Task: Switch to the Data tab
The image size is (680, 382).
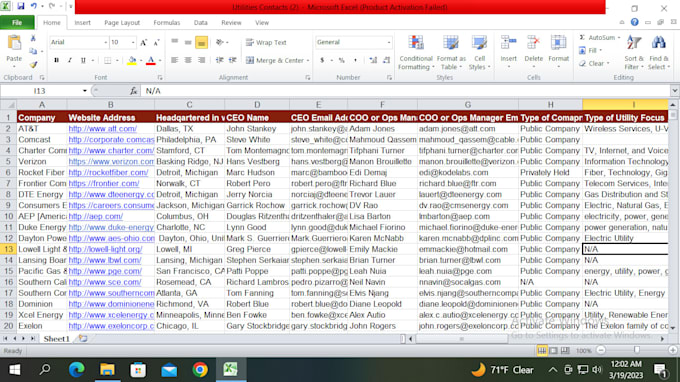Action: coord(200,23)
